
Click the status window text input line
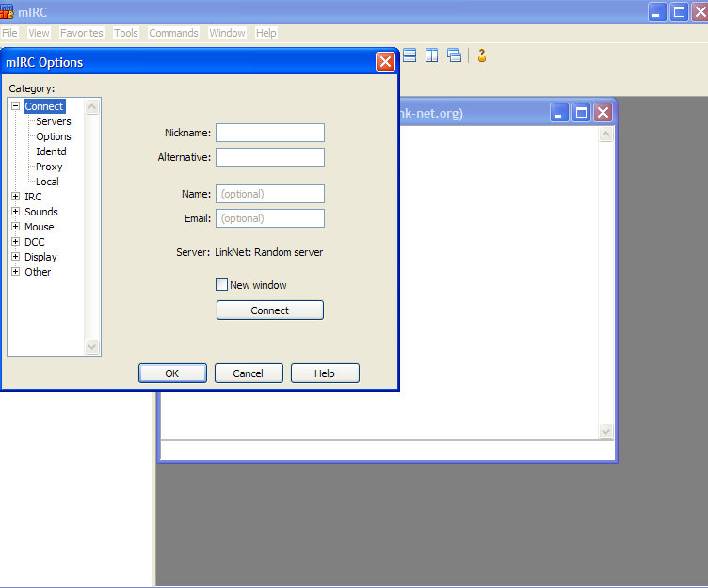click(387, 451)
